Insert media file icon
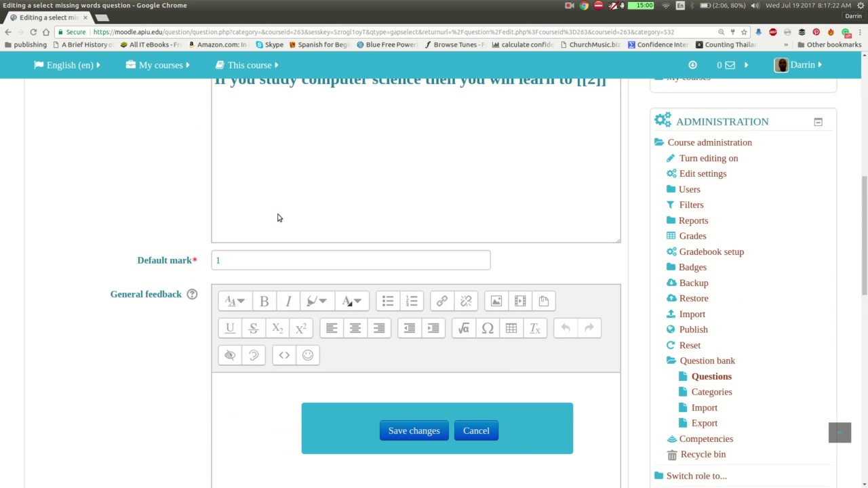The image size is (868, 488). click(x=520, y=301)
